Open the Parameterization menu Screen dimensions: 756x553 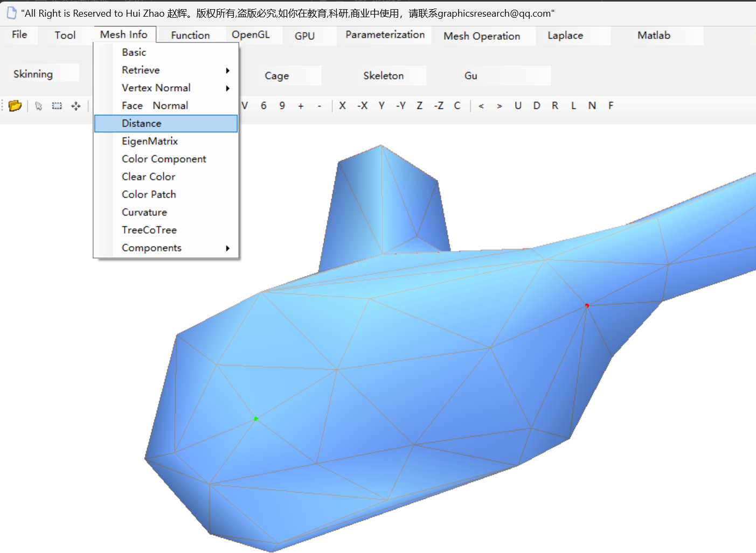(x=385, y=34)
